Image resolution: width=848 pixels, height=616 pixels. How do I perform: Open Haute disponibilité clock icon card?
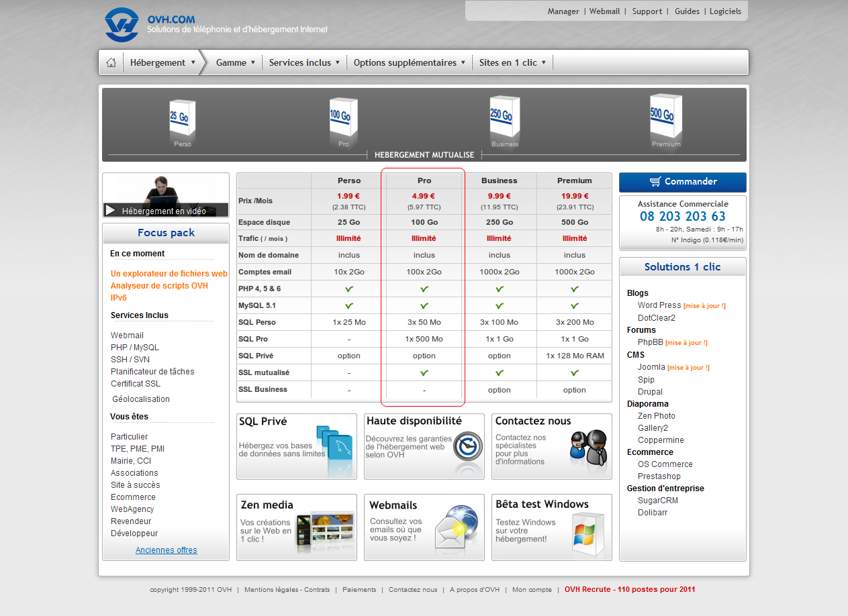(424, 446)
